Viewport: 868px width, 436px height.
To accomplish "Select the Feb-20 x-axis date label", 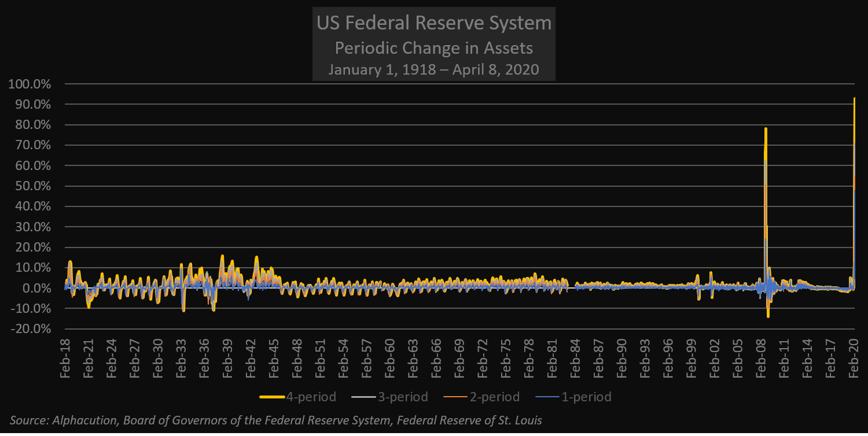I will [x=853, y=359].
